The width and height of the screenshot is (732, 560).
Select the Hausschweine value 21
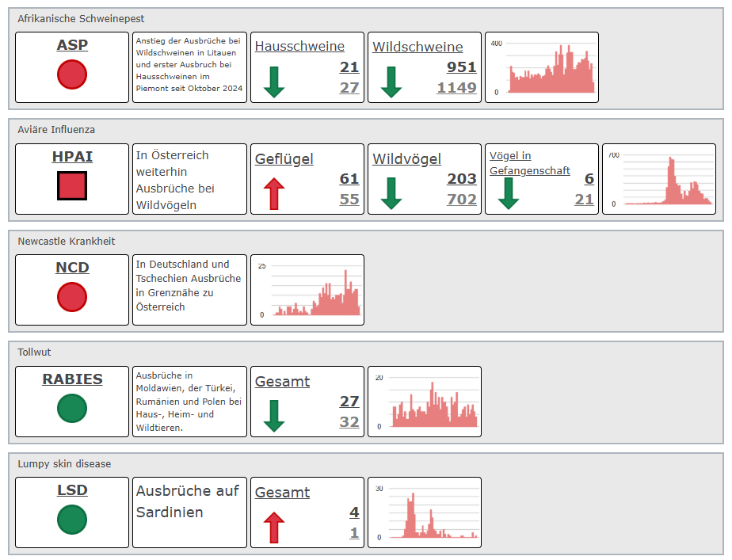[x=349, y=67]
